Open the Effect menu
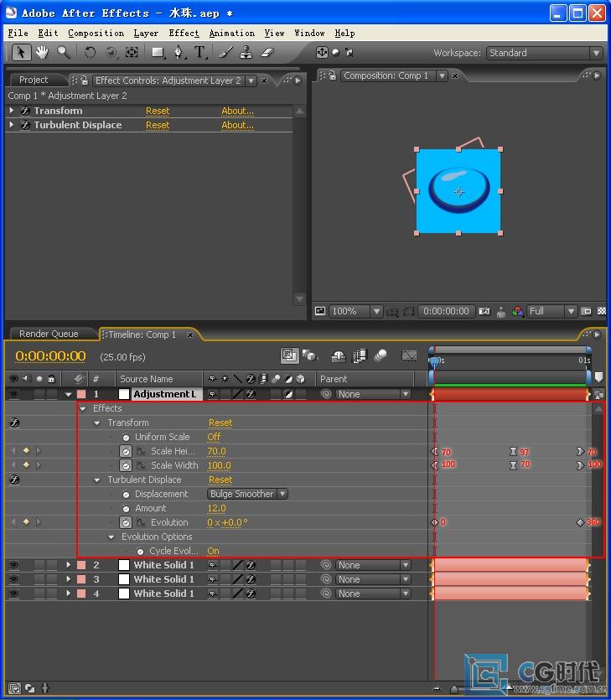The image size is (611, 700). (184, 33)
